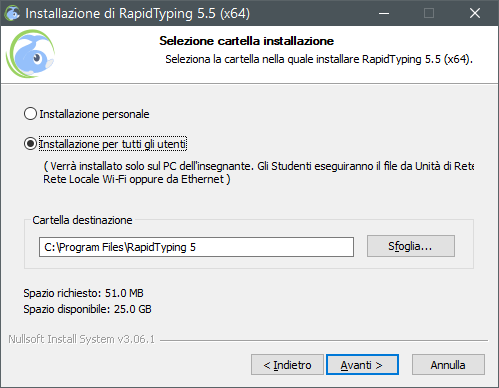This screenshot has width=499, height=388.
Task: Click the note about 'PC dell'insegnante'
Action: point(259,173)
